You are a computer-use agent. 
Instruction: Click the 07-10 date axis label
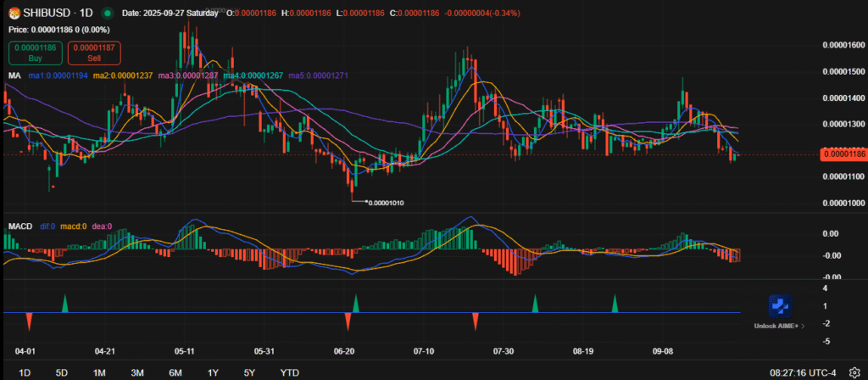tap(423, 351)
